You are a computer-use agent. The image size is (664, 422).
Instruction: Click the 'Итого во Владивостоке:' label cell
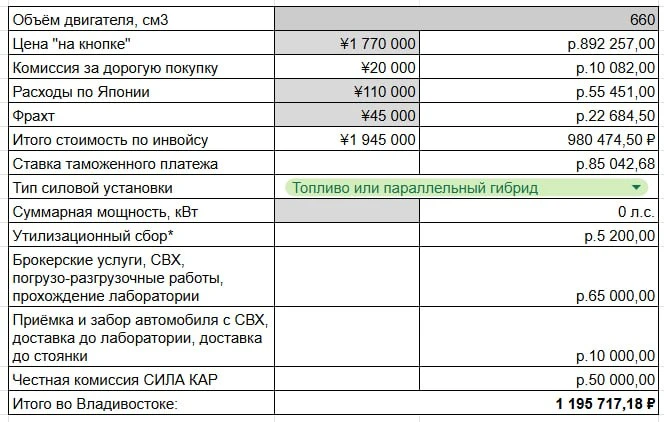[141, 403]
